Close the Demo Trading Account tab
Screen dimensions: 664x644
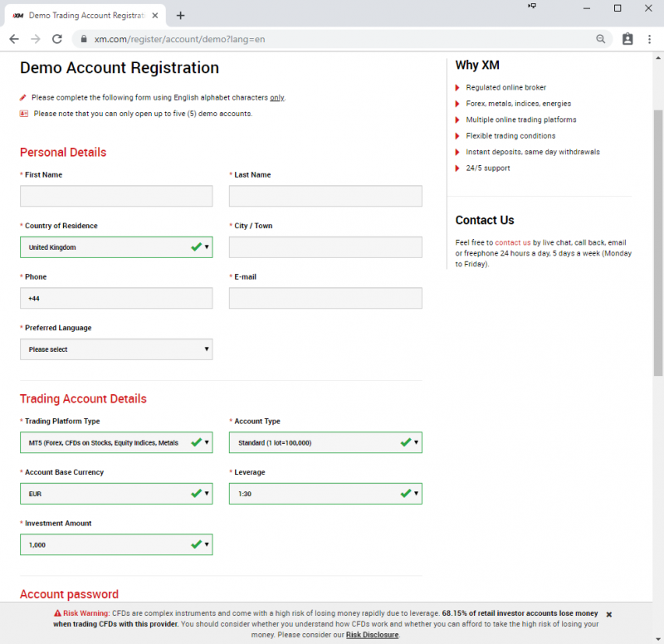[155, 16]
